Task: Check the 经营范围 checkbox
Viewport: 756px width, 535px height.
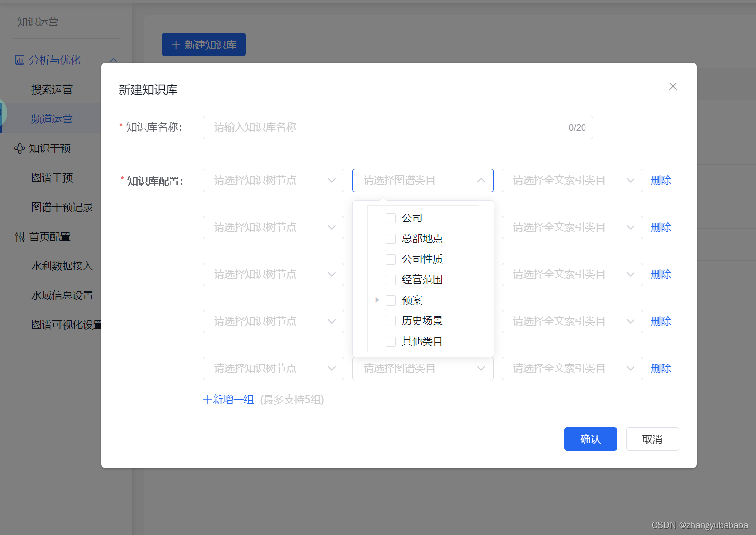Action: pos(390,280)
